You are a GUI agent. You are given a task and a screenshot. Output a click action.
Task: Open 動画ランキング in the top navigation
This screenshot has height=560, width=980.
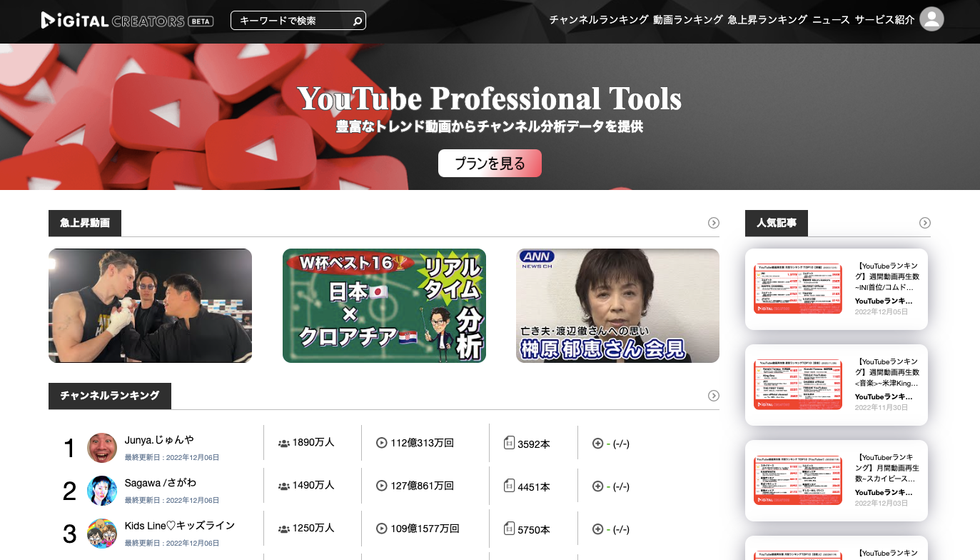[x=688, y=20]
